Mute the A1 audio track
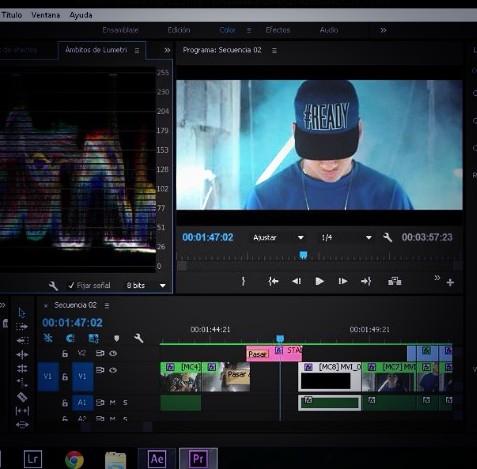This screenshot has width=477, height=469. 113,403
